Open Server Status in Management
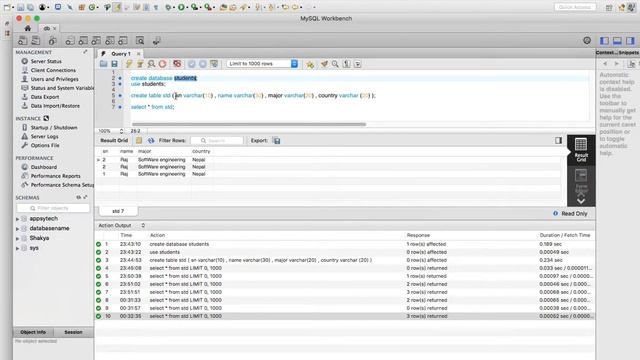This screenshot has width=640, height=360. [x=46, y=61]
